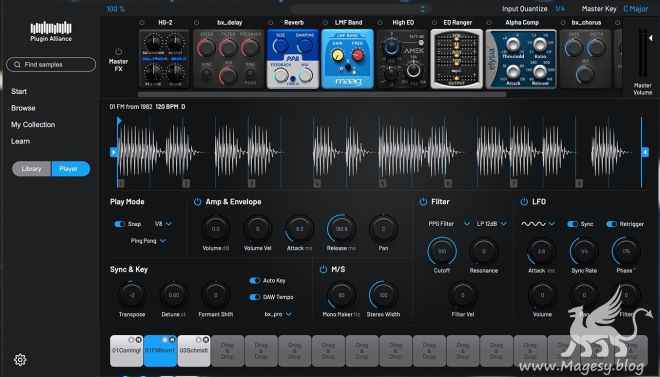Image resolution: width=660 pixels, height=377 pixels.
Task: Select the 01Coming sample pad
Action: click(x=126, y=351)
